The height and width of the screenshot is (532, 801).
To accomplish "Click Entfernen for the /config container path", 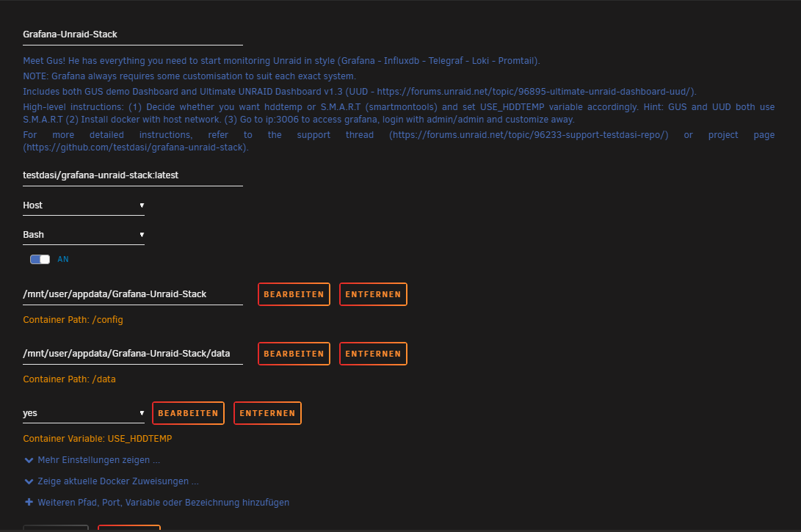I will (373, 294).
